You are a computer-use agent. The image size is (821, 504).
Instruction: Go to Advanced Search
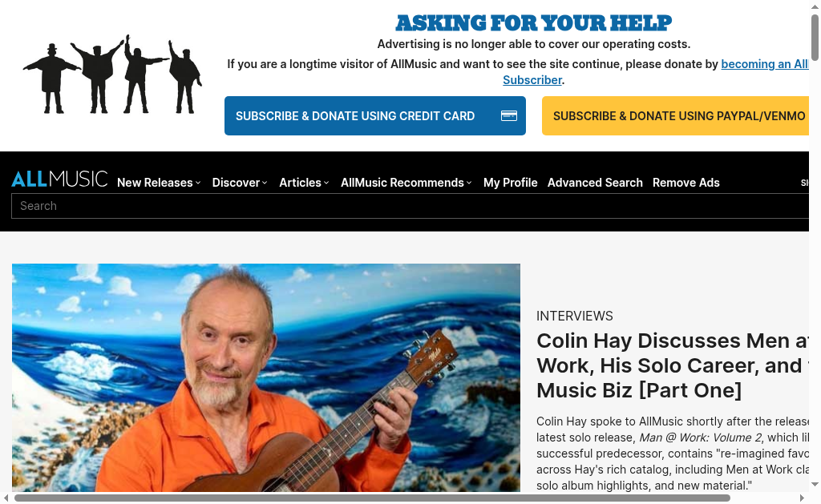pos(595,182)
